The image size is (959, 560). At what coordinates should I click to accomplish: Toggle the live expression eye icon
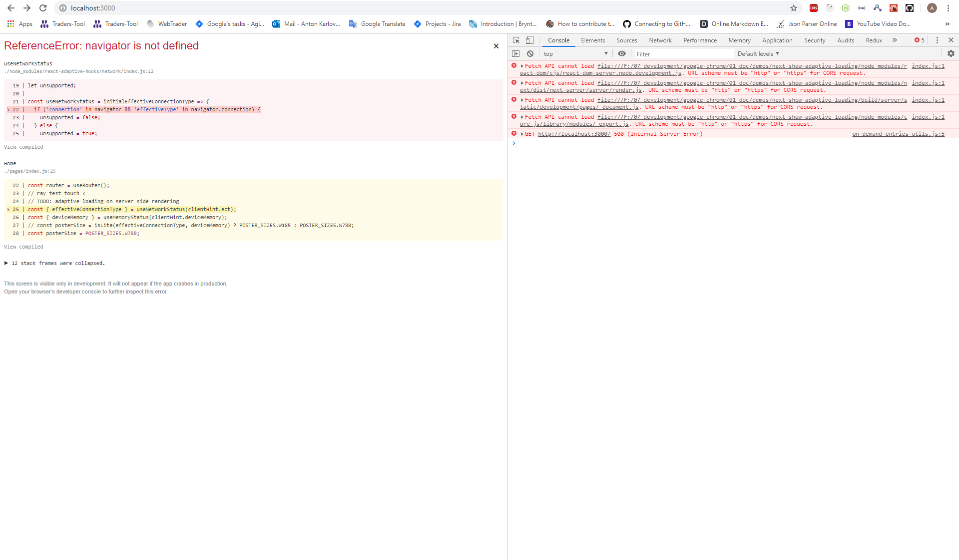(621, 53)
